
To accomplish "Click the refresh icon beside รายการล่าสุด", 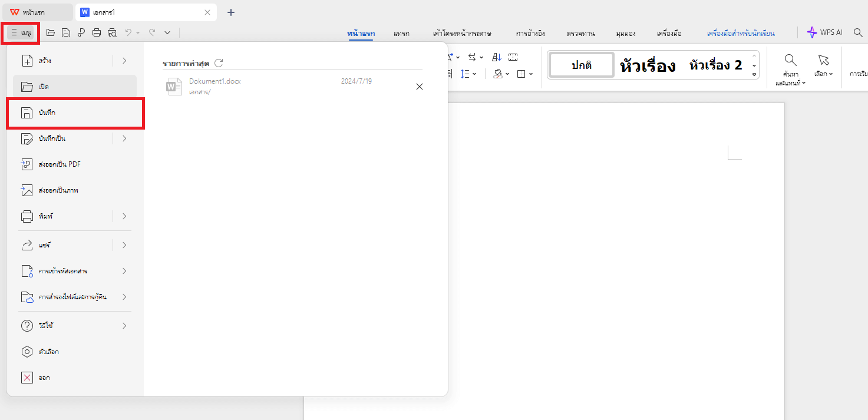I will (219, 63).
